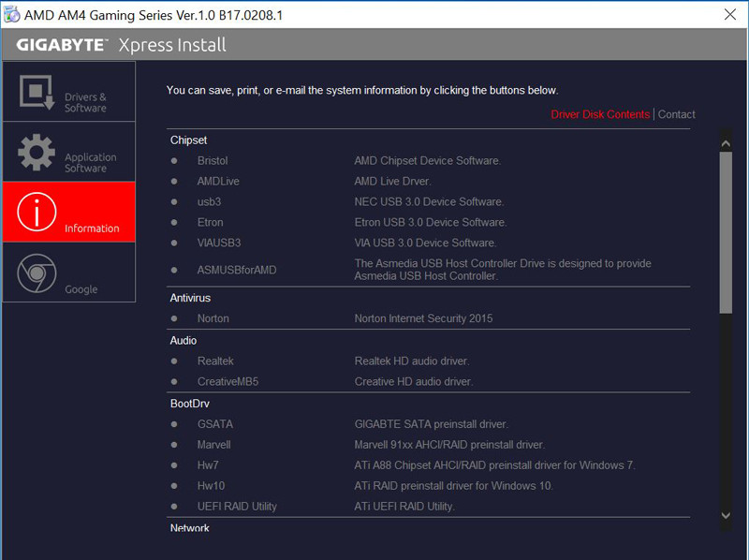Click 'Creative HD audio driver.' description
This screenshot has height=560, width=749.
pyautogui.click(x=414, y=382)
